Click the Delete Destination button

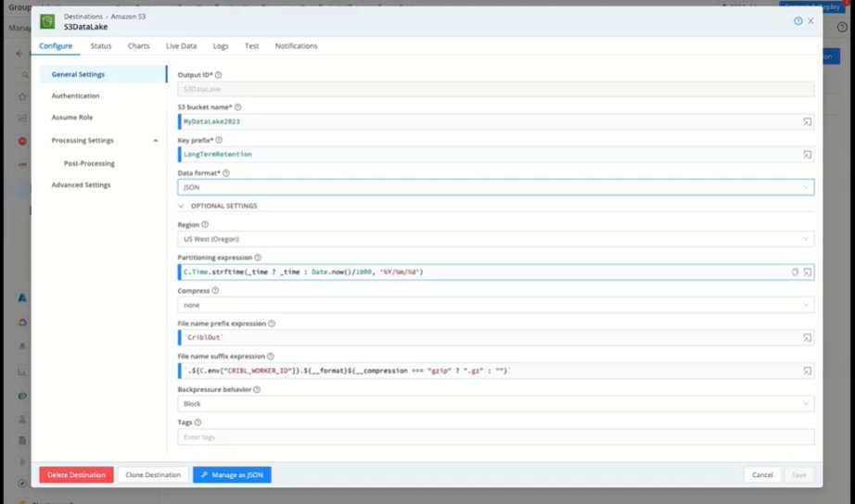pyautogui.click(x=76, y=475)
